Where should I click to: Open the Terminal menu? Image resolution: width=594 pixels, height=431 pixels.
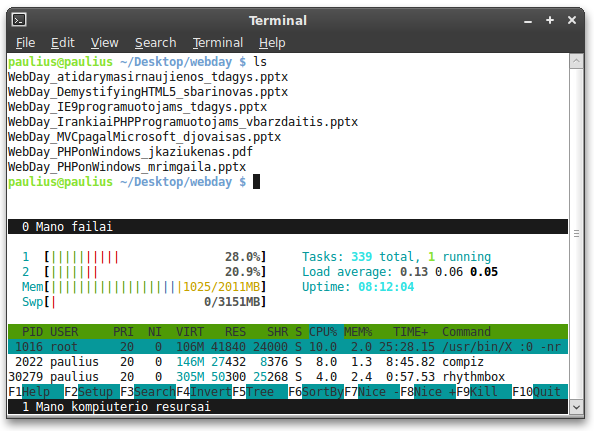click(218, 43)
